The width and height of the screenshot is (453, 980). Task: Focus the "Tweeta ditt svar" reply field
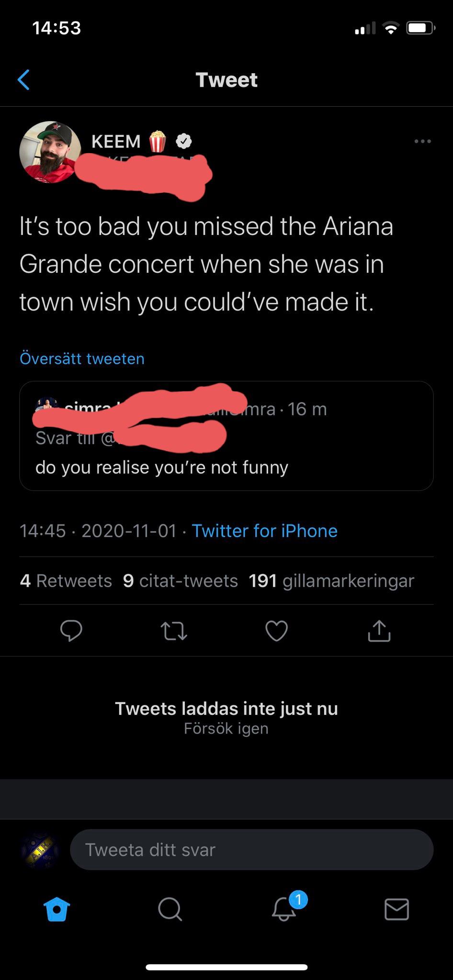click(x=251, y=849)
